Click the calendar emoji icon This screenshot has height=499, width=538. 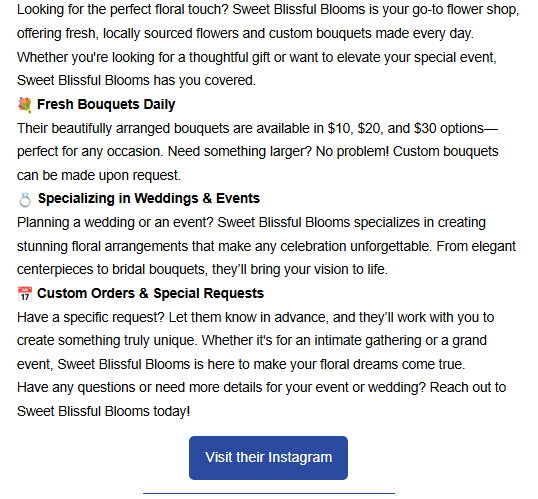(25, 294)
